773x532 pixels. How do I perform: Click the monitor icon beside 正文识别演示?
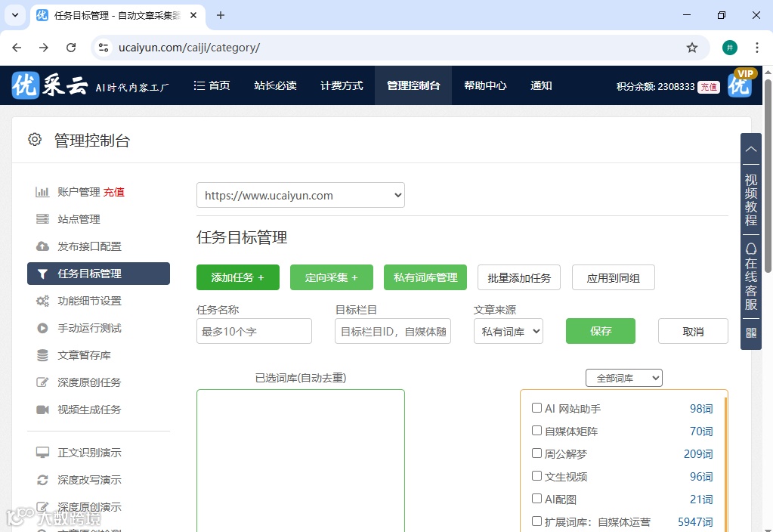tap(42, 453)
